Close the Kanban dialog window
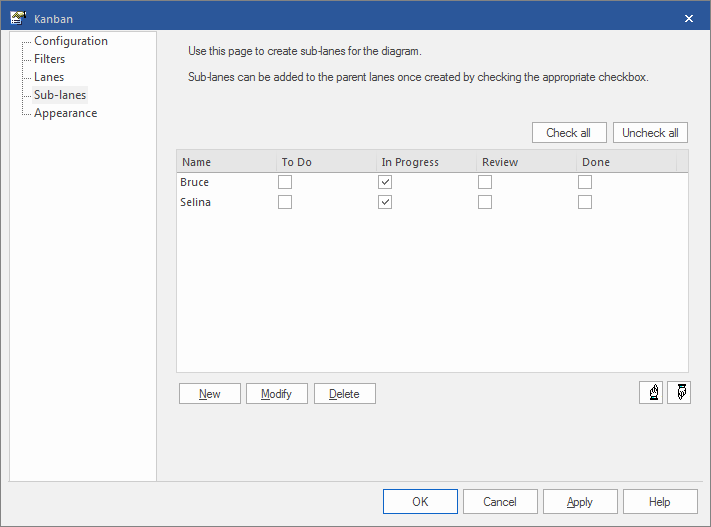The width and height of the screenshot is (711, 527). click(x=688, y=18)
